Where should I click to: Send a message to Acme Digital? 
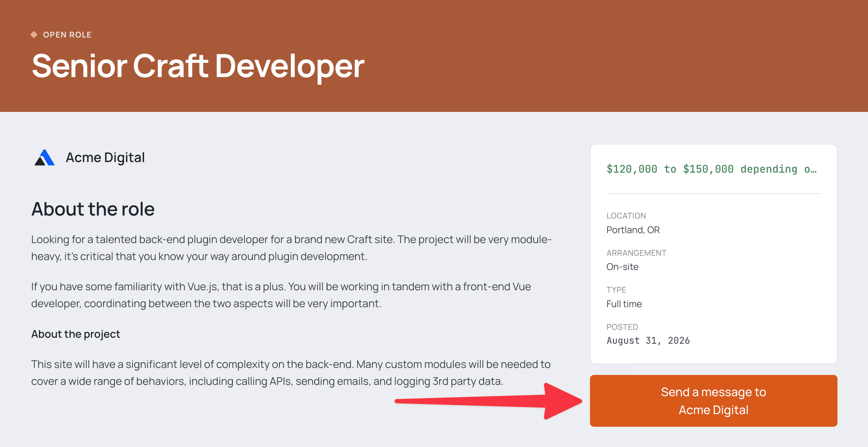[x=713, y=401]
